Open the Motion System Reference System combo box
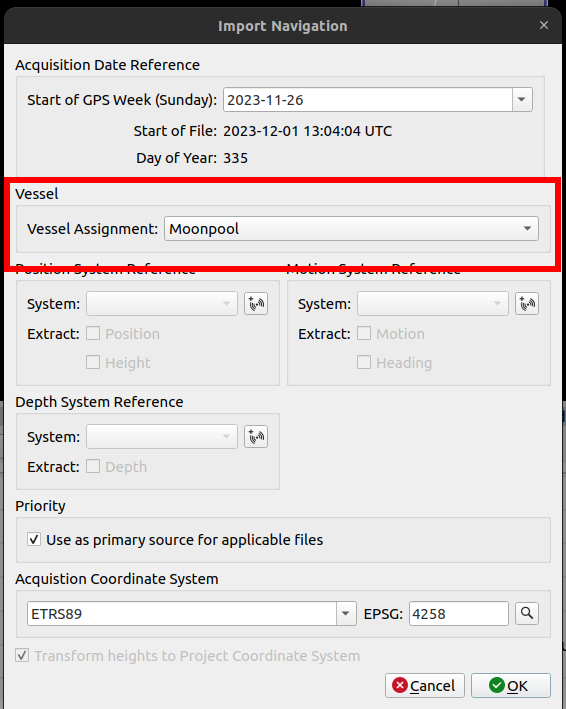 click(433, 303)
